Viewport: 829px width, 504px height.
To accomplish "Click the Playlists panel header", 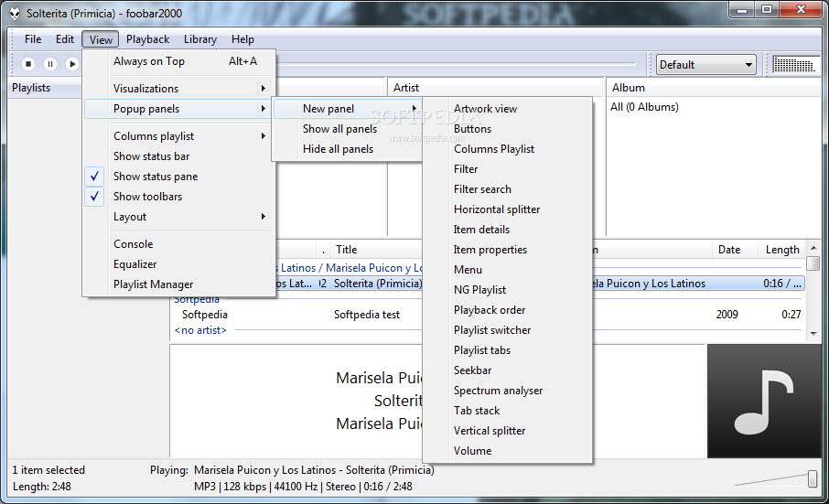I will [45, 88].
